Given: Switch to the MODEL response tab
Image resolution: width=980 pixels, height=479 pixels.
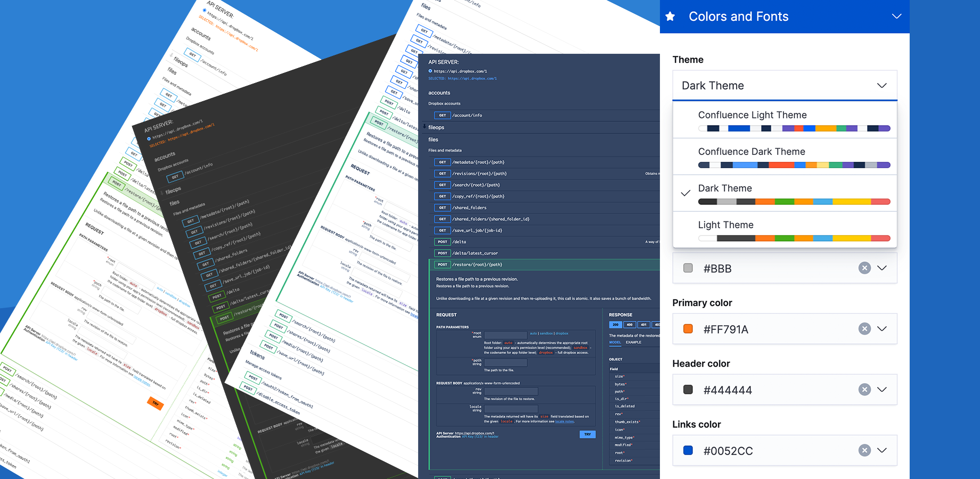Looking at the screenshot, I should (615, 342).
